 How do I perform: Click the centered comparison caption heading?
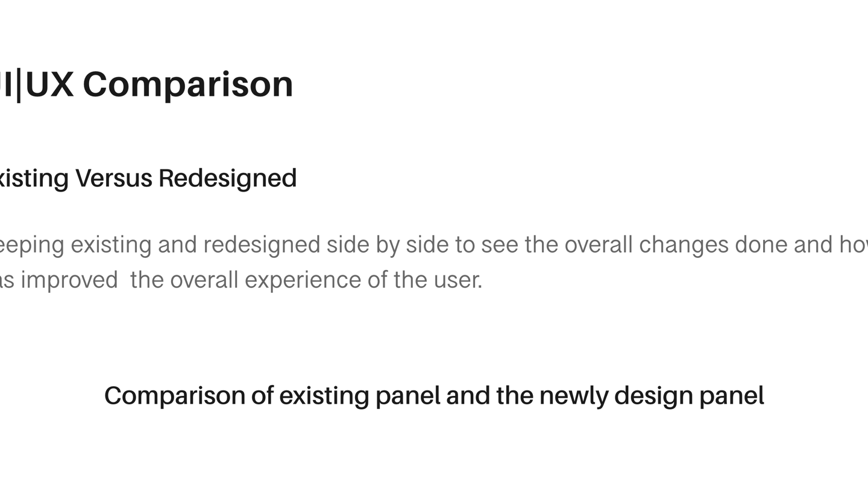[434, 396]
